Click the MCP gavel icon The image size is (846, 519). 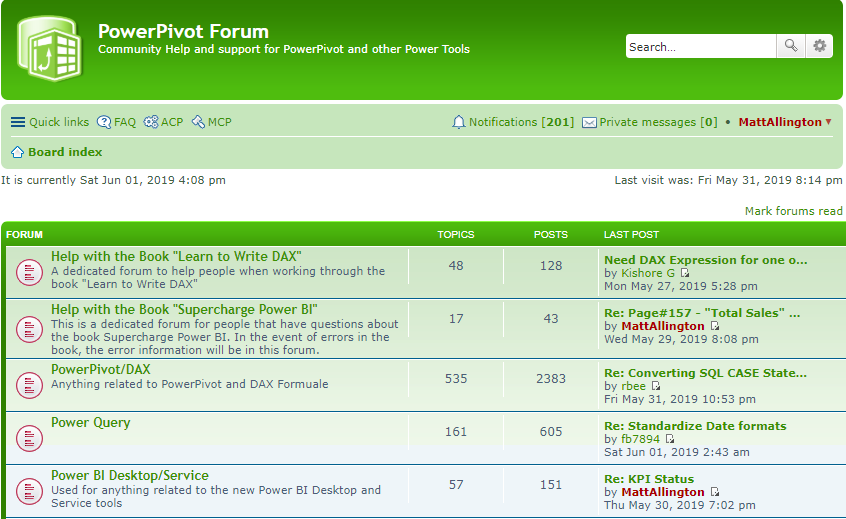pyautogui.click(x=198, y=122)
